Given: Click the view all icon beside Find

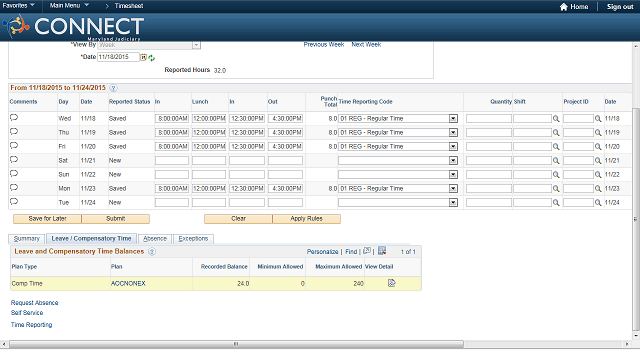Looking at the screenshot, I should 367,251.
